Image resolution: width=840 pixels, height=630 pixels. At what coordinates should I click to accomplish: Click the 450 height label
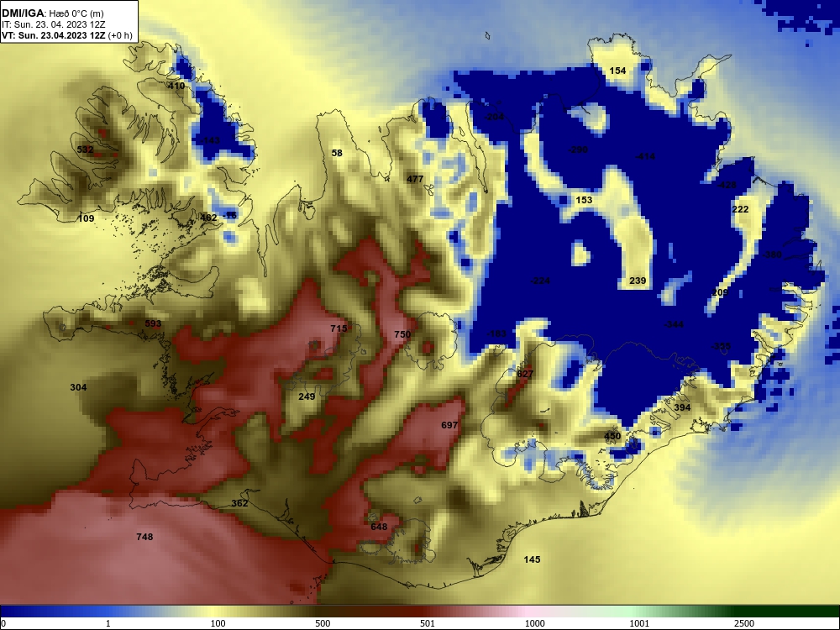point(612,436)
